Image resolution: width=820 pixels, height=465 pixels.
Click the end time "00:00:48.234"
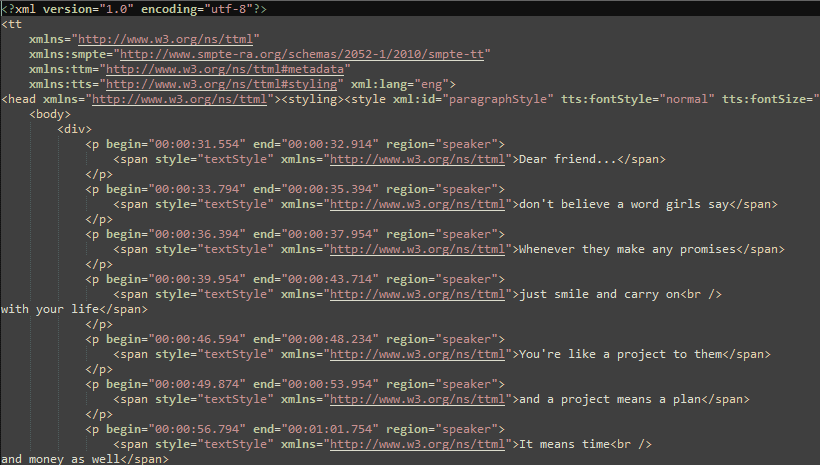[x=330, y=339]
